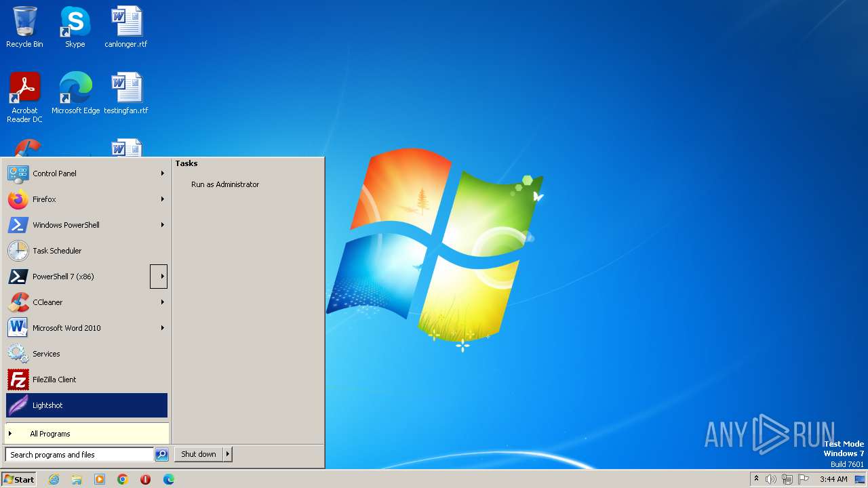Open Microsoft Word 2010 entry

pyautogui.click(x=87, y=328)
